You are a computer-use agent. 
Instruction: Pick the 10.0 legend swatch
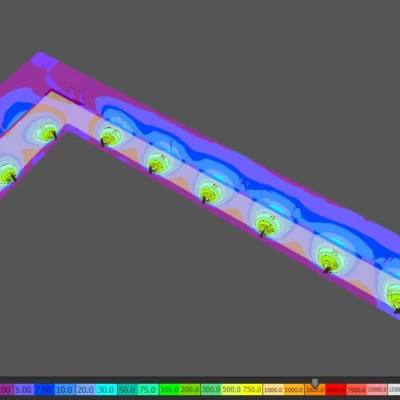(65, 389)
